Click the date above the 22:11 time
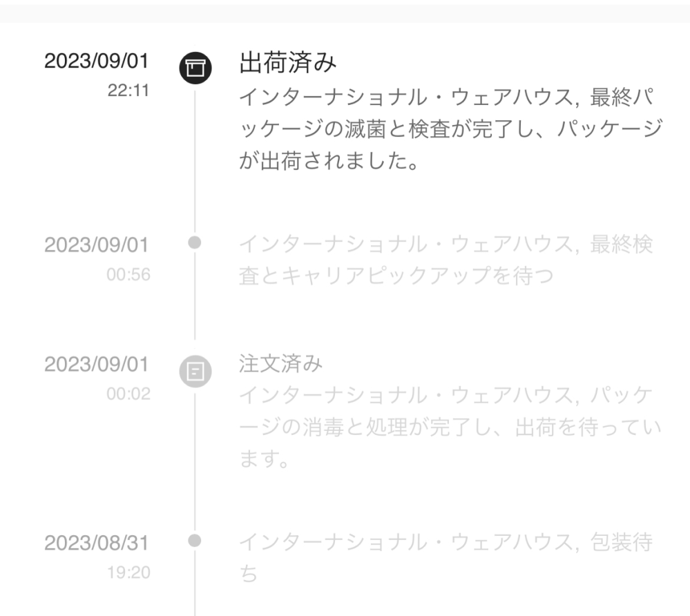This screenshot has height=616, width=690. (96, 61)
